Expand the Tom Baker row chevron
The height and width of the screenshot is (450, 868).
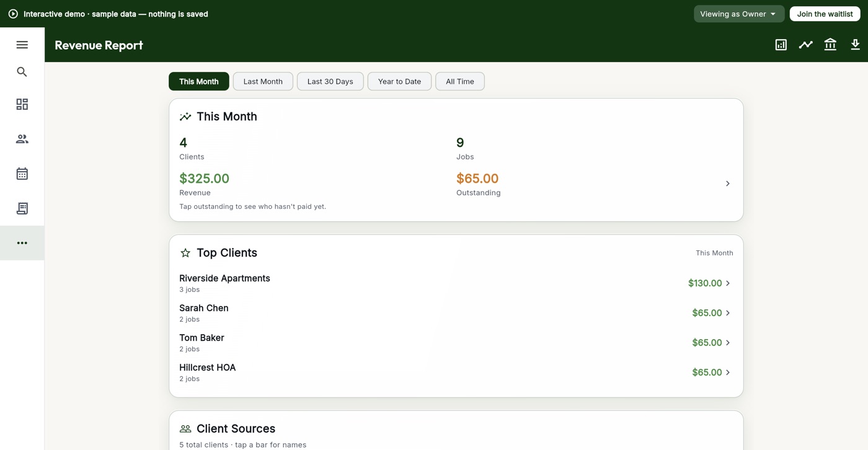[x=727, y=343]
